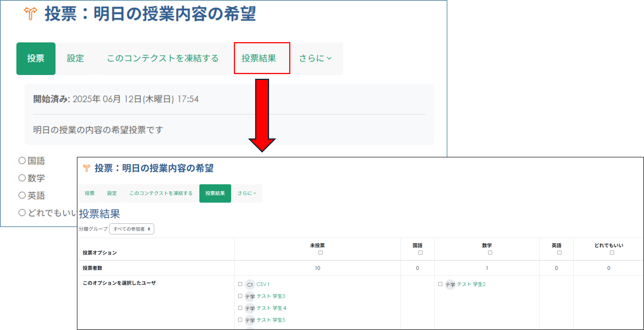Click the テスト 学生3 user link

(x=271, y=296)
